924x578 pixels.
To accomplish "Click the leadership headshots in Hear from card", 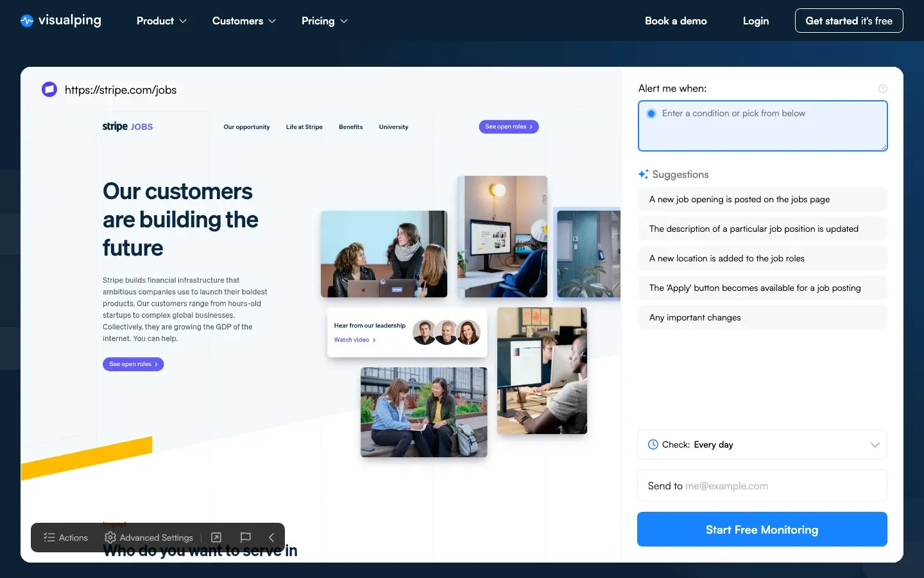I will 447,332.
